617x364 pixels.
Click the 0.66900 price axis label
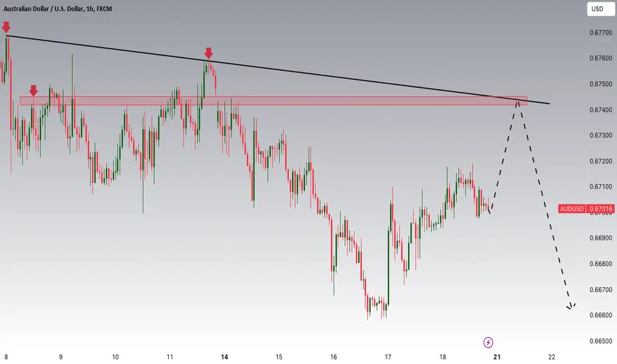coord(600,238)
